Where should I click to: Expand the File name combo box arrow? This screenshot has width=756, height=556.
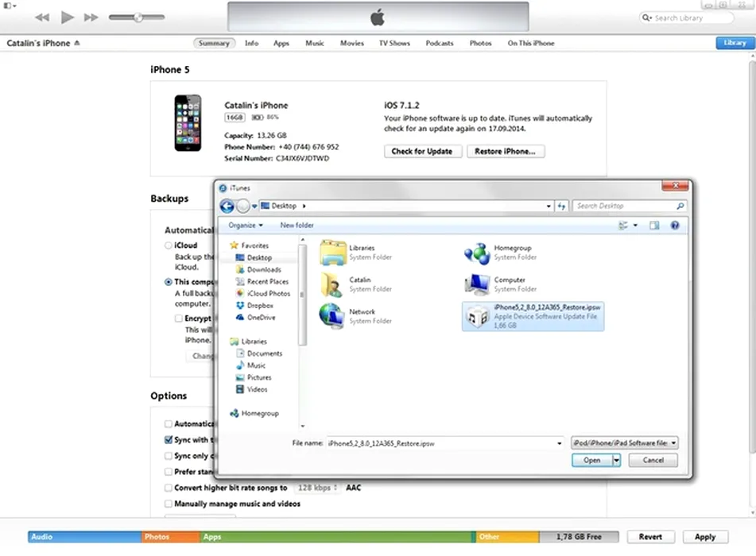click(x=560, y=443)
